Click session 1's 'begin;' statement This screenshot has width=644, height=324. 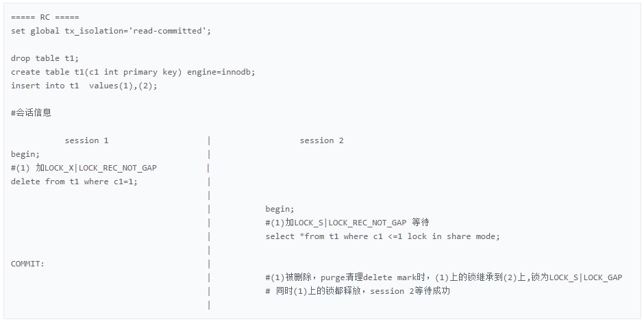coord(25,154)
